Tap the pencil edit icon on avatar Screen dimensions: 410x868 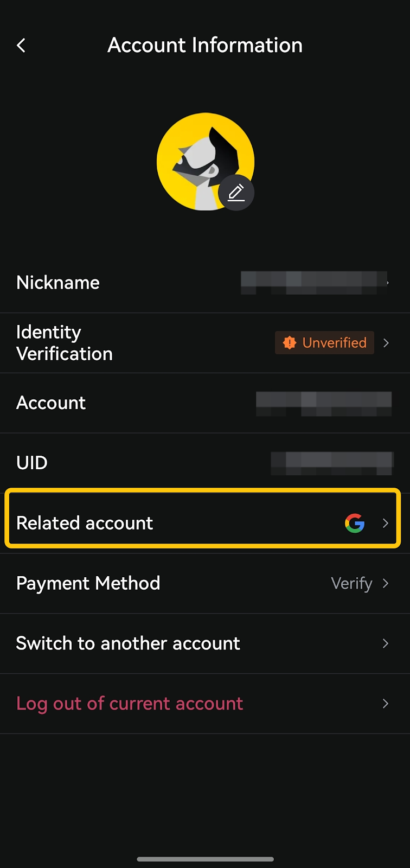tap(236, 193)
